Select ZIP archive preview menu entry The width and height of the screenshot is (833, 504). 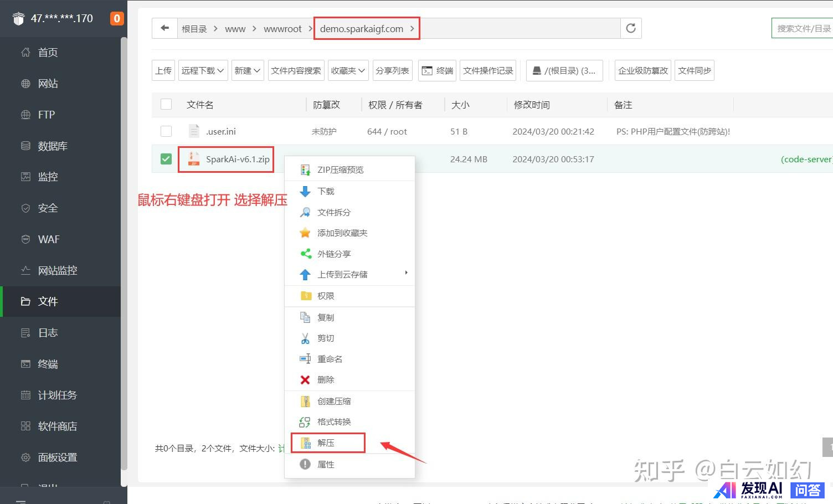(x=340, y=170)
